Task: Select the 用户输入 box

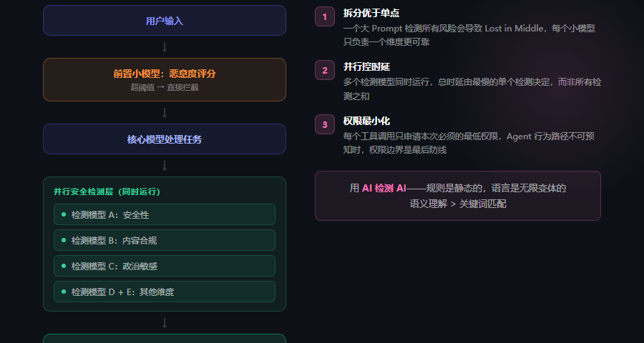Action: click(x=165, y=21)
